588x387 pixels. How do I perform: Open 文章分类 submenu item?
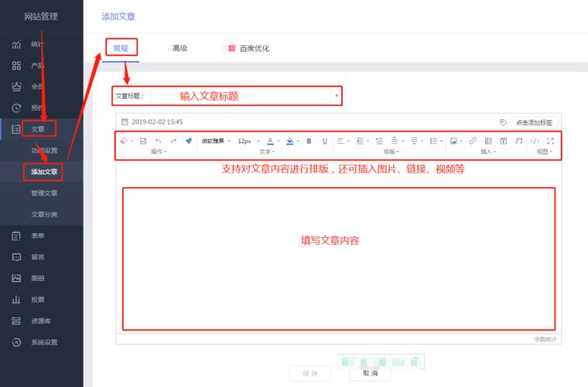44,214
